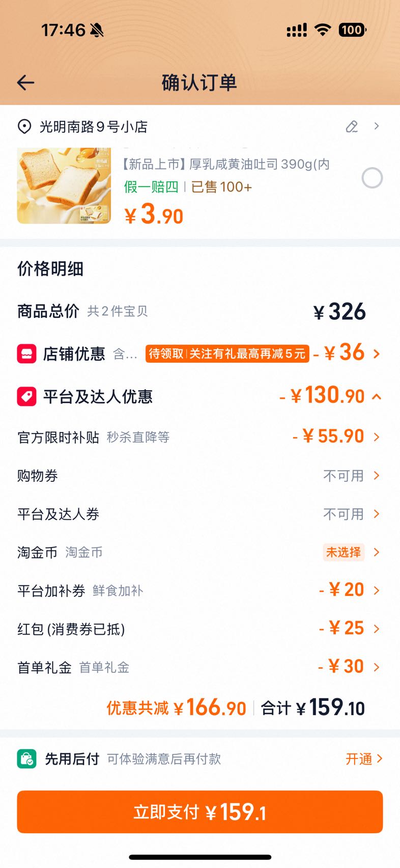Screen dimensions: 400x868
Task: Open the 平台及达人券 row
Action: point(199,514)
